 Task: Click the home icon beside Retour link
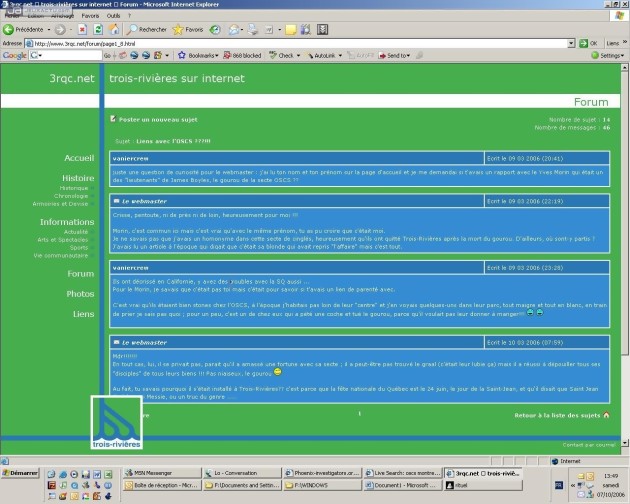point(607,414)
